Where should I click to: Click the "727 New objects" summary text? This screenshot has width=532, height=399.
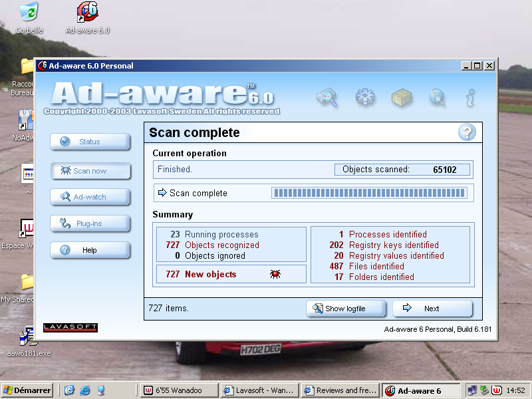(x=201, y=274)
